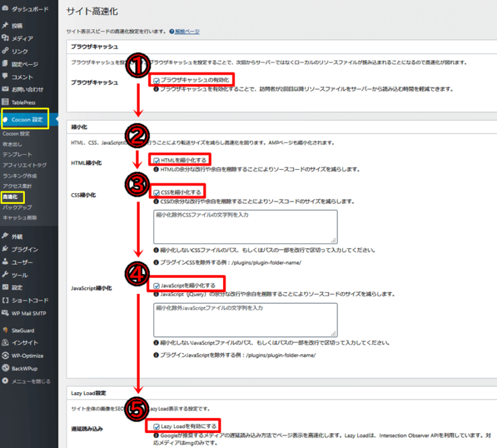
Task: Click the 縮小化除外JavaScriptファイル text area
Action: tap(245, 320)
